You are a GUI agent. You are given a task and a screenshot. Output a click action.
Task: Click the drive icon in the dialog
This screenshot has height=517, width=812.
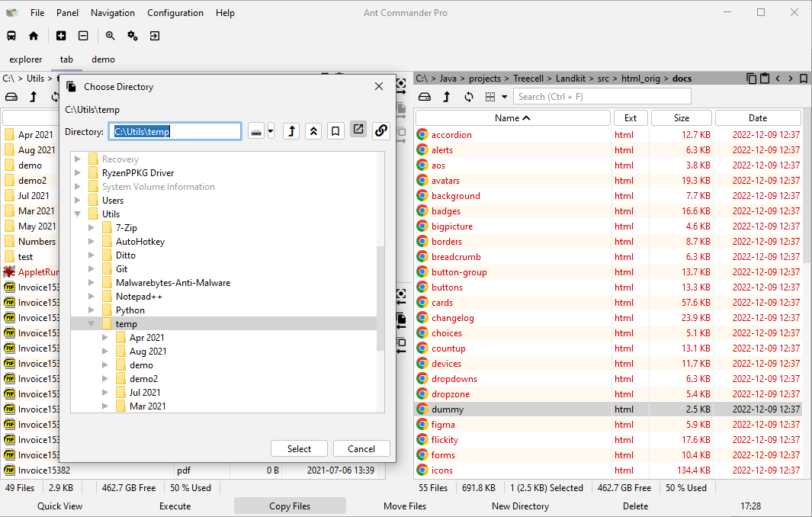pyautogui.click(x=256, y=132)
